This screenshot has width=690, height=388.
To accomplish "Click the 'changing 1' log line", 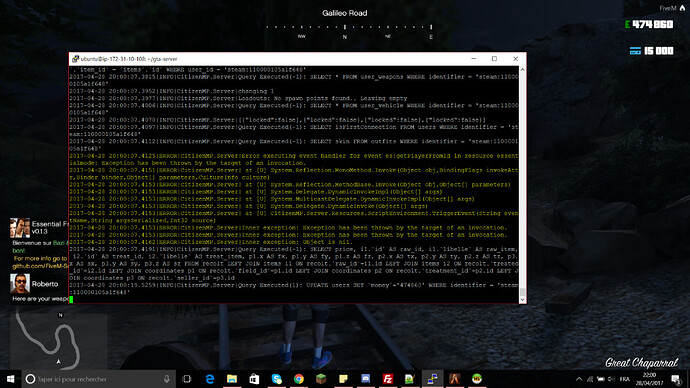I will pyautogui.click(x=171, y=91).
